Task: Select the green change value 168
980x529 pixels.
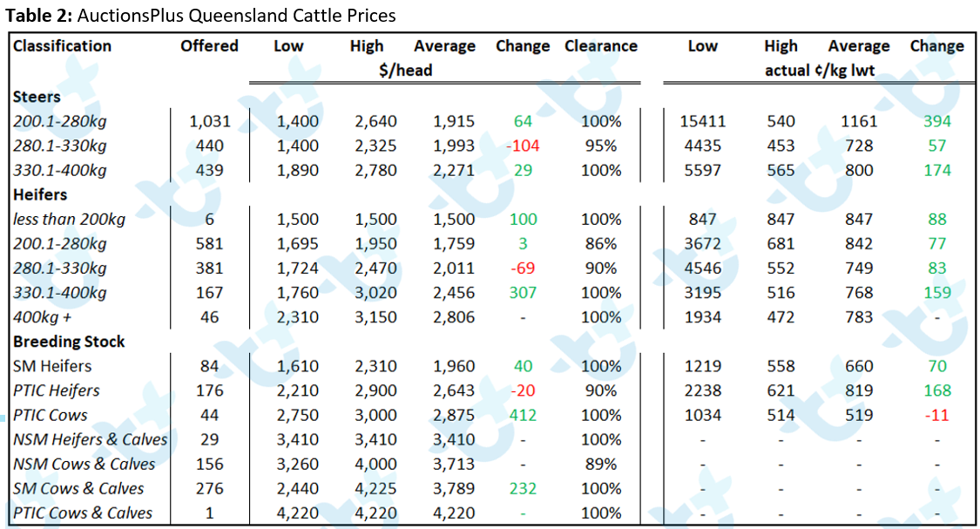Action: 936,390
